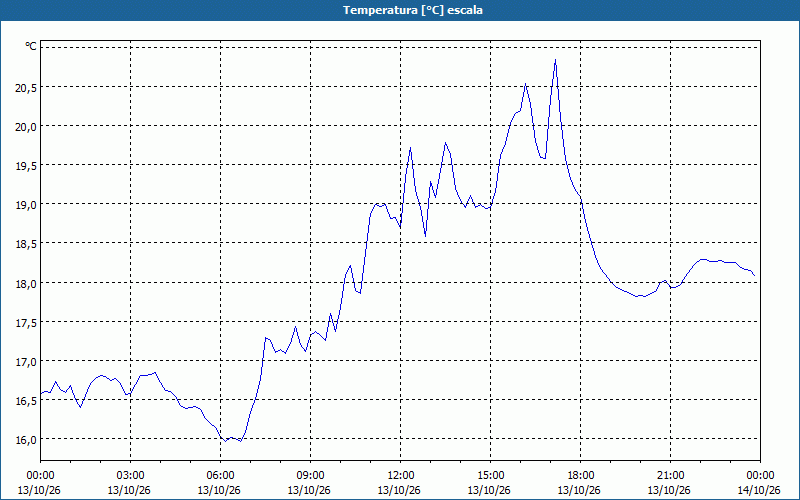Click the 20,5 y-axis label
This screenshot has width=800, height=500.
click(x=26, y=88)
